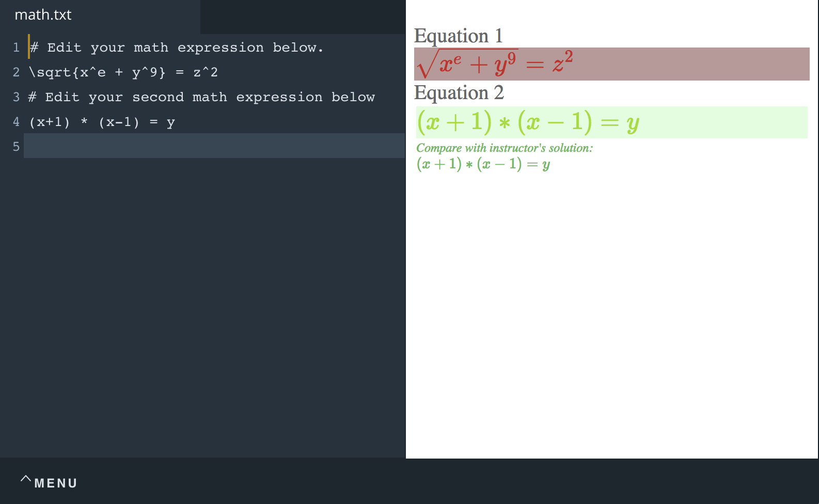Screen dimensions: 819x504
Task: Select the math.txt file tab
Action: click(43, 15)
